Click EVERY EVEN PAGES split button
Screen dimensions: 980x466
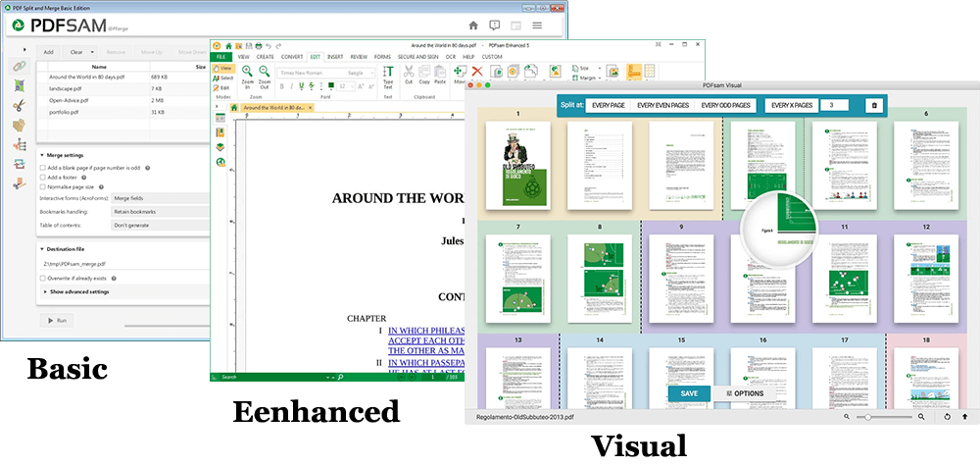coord(663,105)
